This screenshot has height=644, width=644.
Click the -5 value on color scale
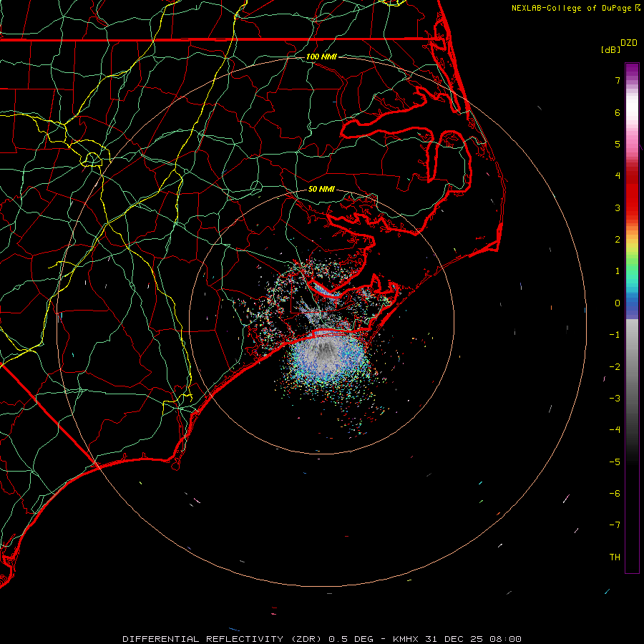[615, 462]
